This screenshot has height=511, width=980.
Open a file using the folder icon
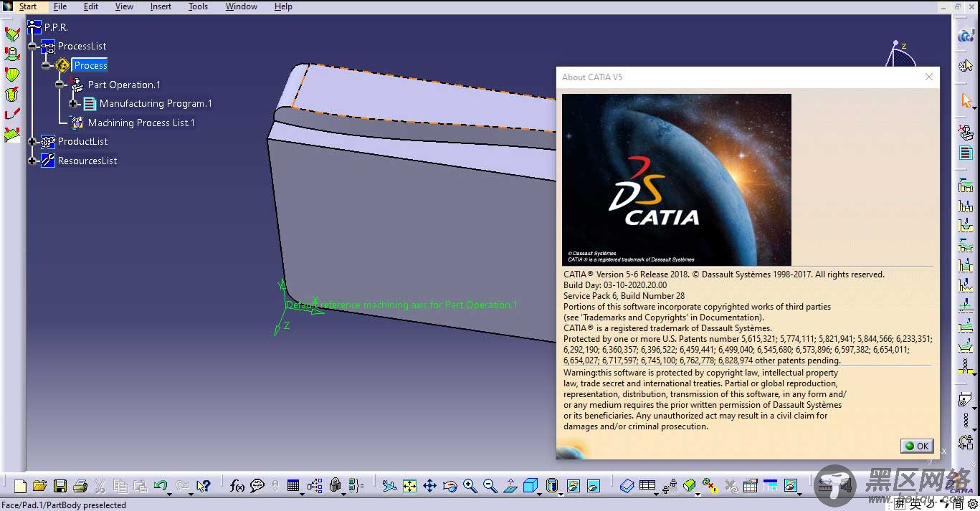coord(39,486)
